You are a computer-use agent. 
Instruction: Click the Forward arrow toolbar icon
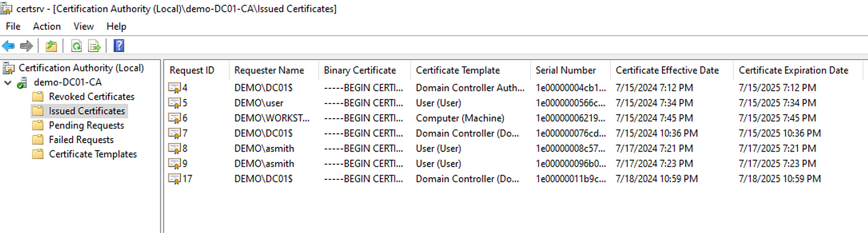[26, 46]
